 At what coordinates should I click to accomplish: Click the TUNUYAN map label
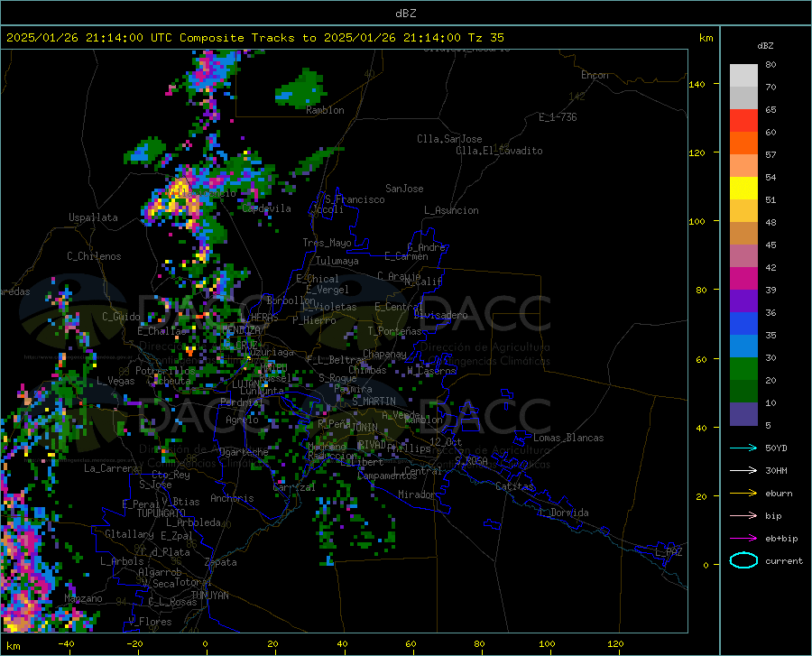click(x=209, y=596)
